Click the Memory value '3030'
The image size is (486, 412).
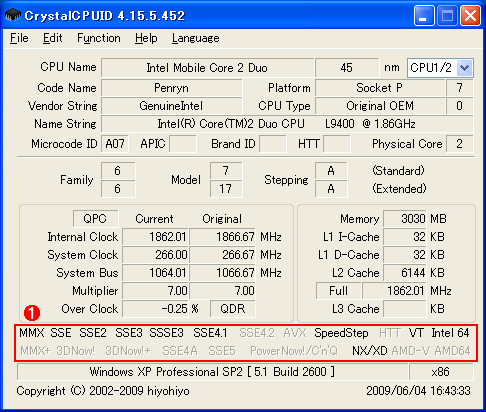click(405, 219)
